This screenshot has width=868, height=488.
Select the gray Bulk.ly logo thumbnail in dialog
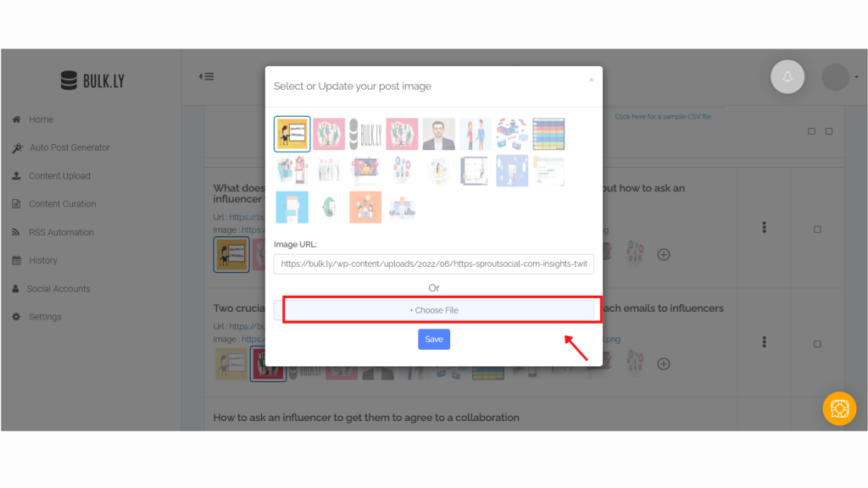point(365,134)
